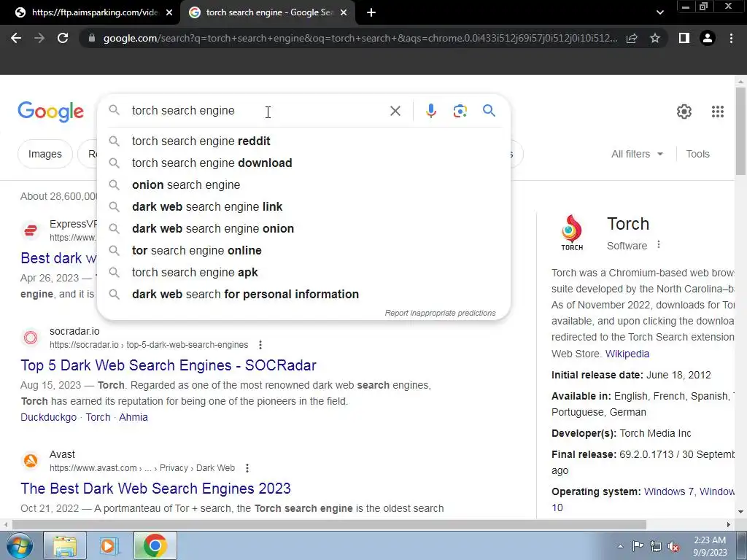Viewport: 747px width, 560px height.
Task: Open more options for socradar.io result
Action: (x=260, y=345)
